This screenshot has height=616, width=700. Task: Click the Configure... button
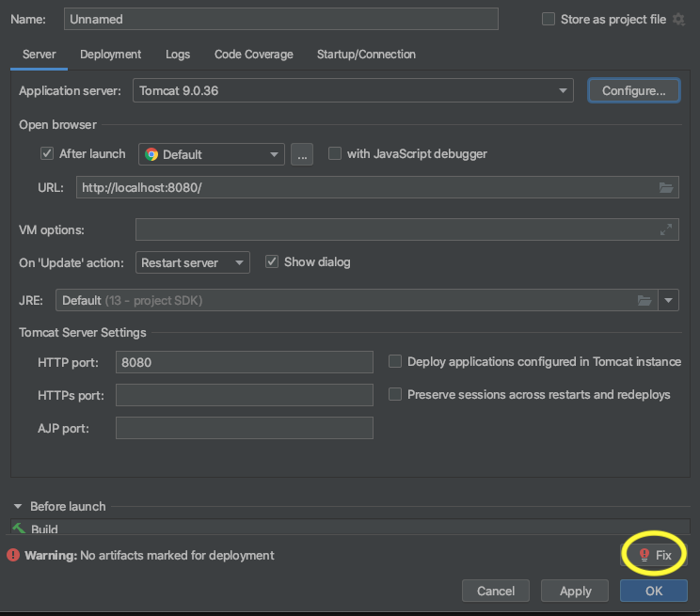(634, 90)
